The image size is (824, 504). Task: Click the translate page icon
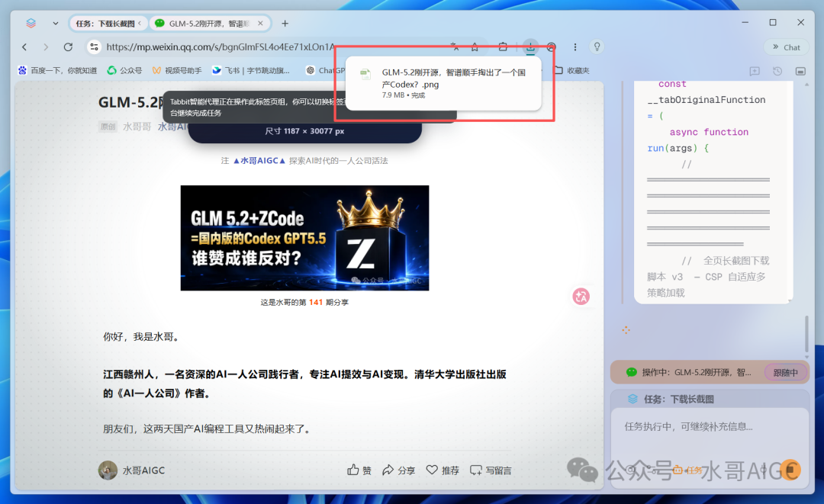455,47
